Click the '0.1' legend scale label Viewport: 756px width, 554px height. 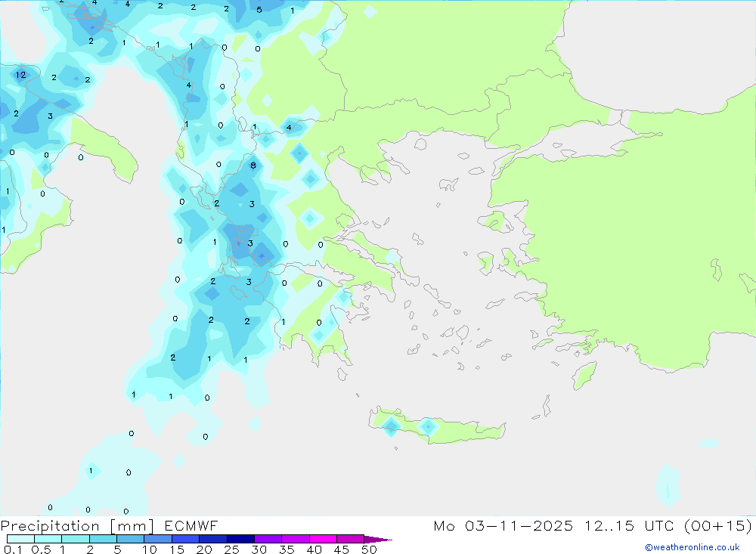pyautogui.click(x=13, y=549)
